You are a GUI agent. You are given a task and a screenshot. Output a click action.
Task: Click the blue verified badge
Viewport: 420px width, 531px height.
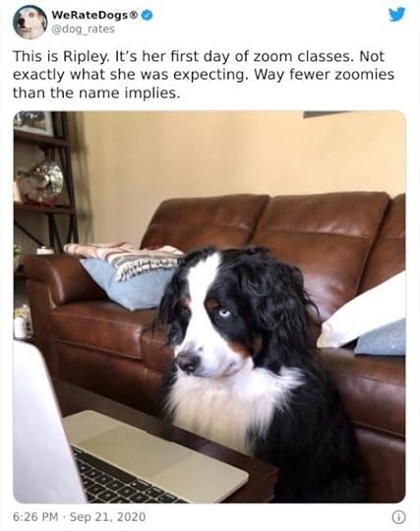point(147,16)
